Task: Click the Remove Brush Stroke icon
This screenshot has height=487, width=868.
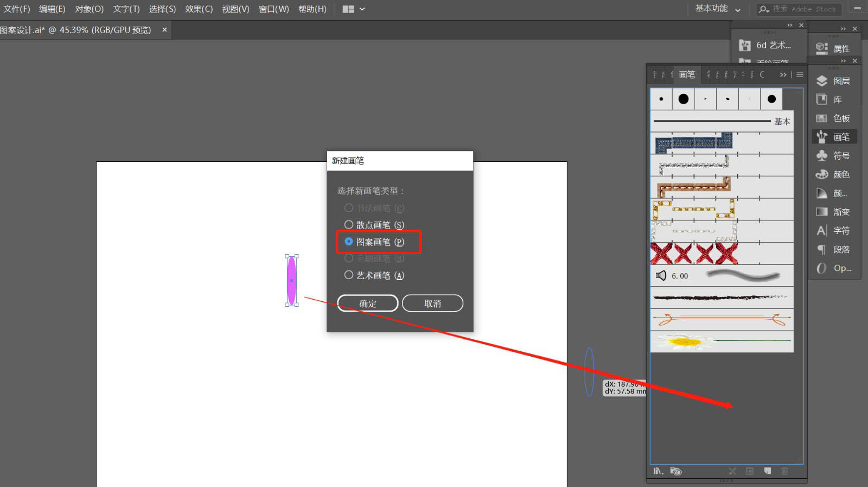Action: pos(732,471)
